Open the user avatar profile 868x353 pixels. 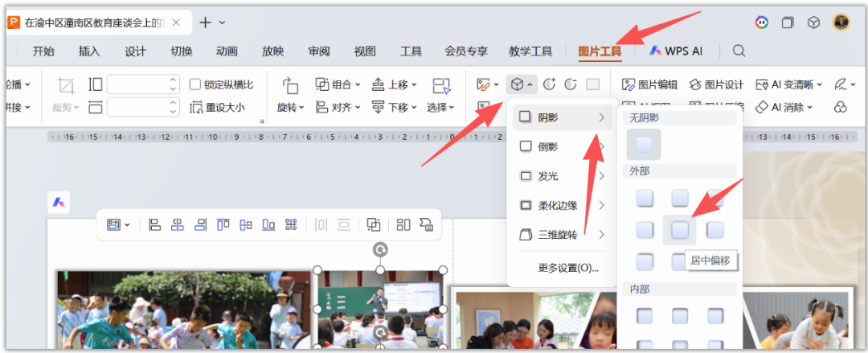click(841, 23)
